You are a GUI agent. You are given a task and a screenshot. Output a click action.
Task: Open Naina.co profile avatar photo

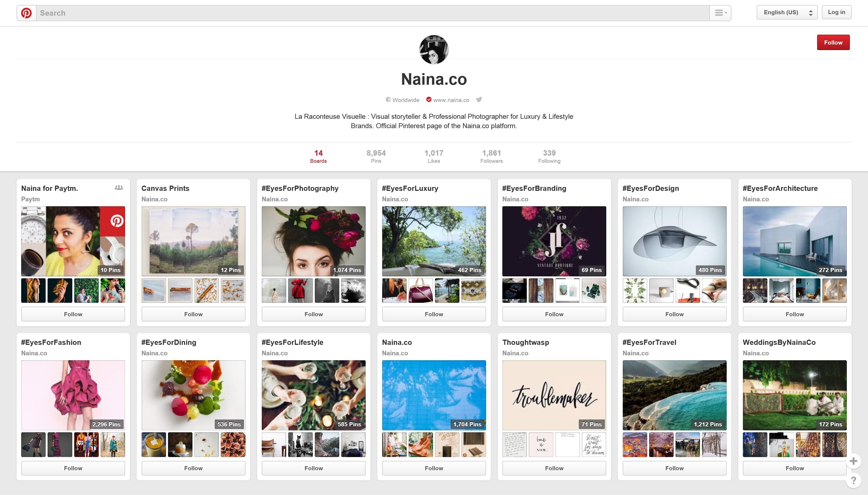pos(434,50)
